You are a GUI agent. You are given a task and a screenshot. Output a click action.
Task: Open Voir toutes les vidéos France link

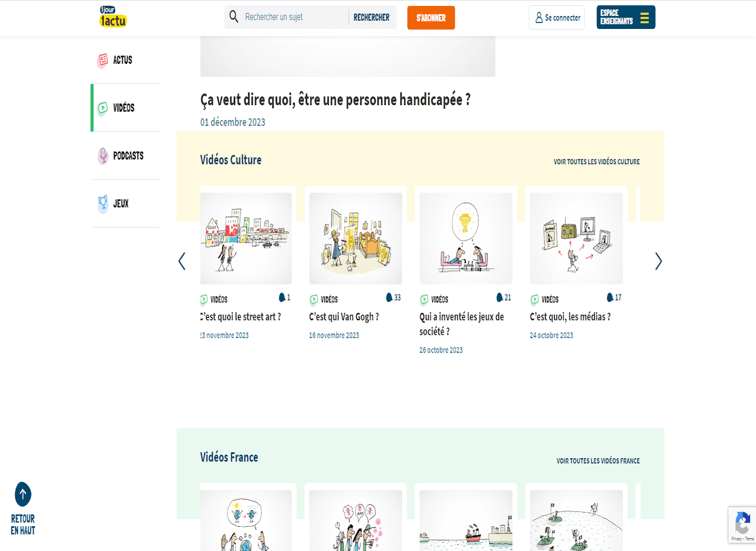coord(598,461)
